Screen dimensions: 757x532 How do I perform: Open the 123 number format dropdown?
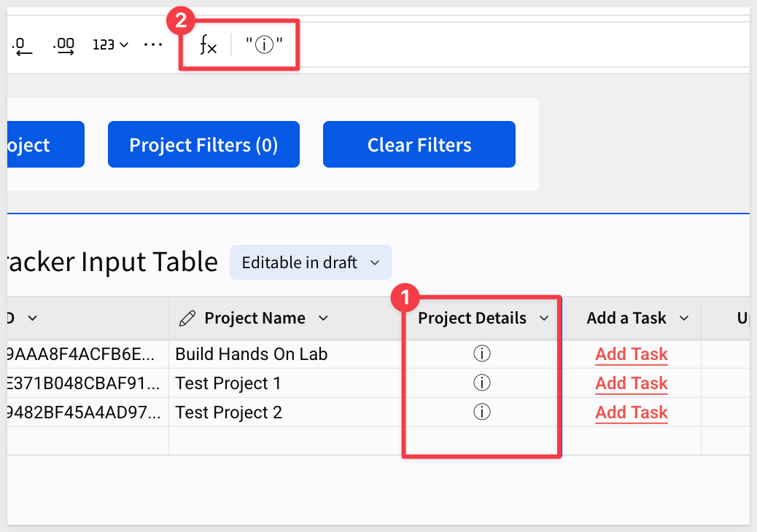tap(110, 45)
